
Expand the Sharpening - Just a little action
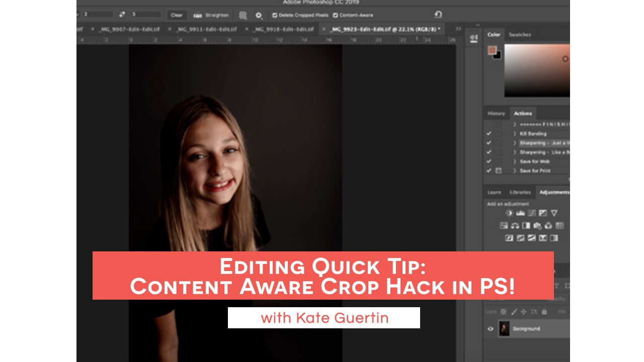515,143
